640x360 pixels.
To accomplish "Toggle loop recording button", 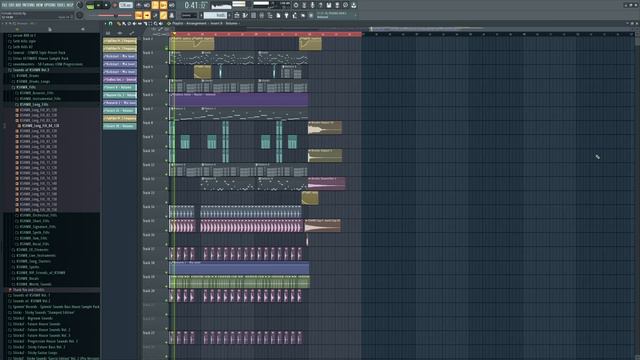I will [172, 5].
